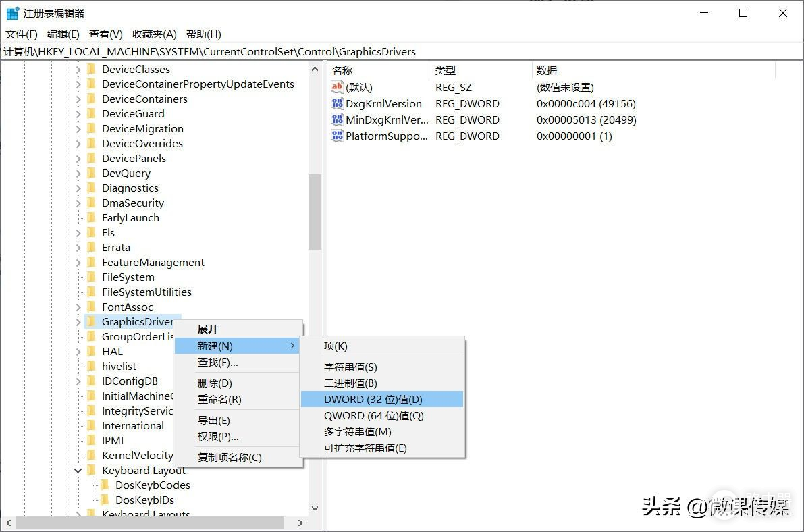The height and width of the screenshot is (532, 804).
Task: Click the tree pane vertical scrollbar thumb
Action: pos(315,211)
